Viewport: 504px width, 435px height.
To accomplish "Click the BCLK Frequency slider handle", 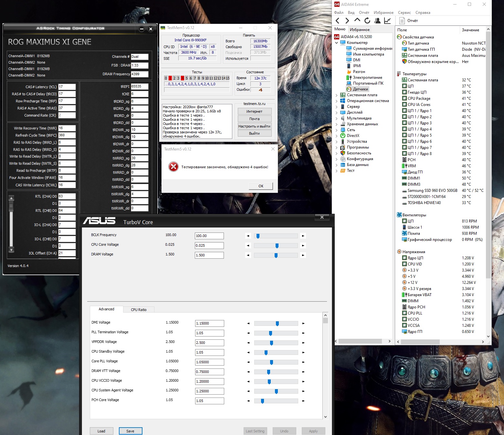I will tap(258, 236).
